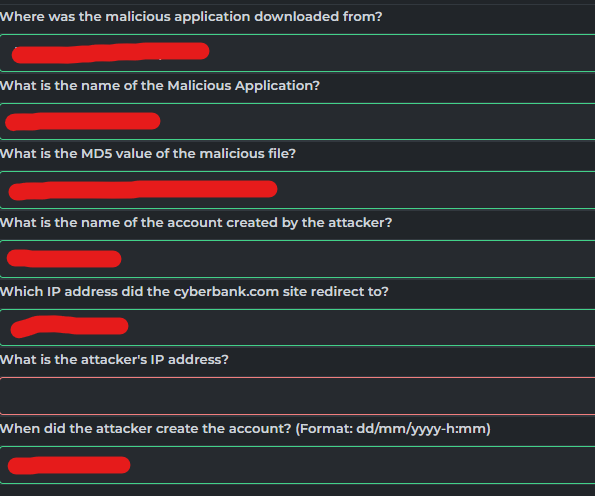The height and width of the screenshot is (496, 595).
Task: Click the question text about download location
Action: tap(191, 17)
